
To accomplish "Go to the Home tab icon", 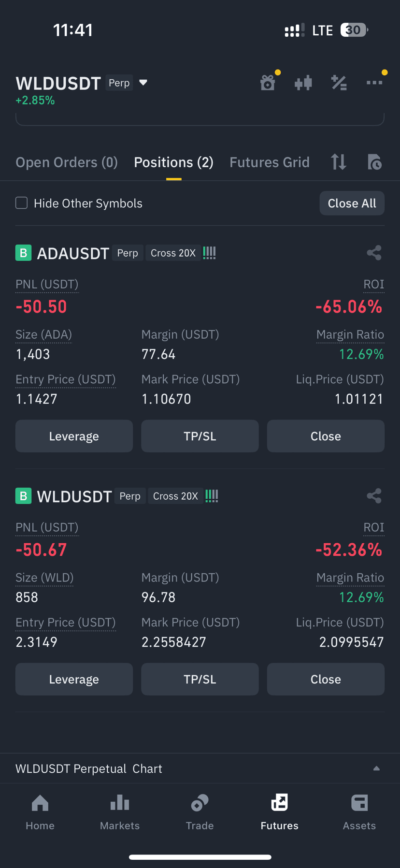I will pos(40,803).
